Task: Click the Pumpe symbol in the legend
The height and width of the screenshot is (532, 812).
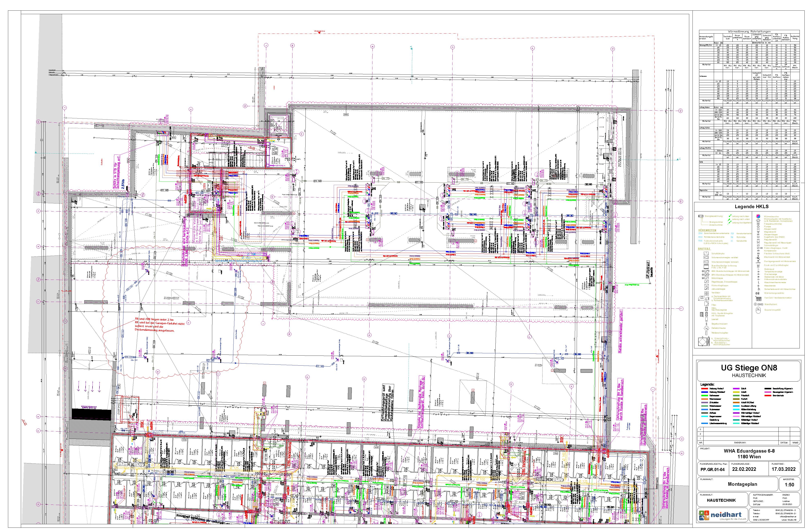Action: tap(758, 227)
